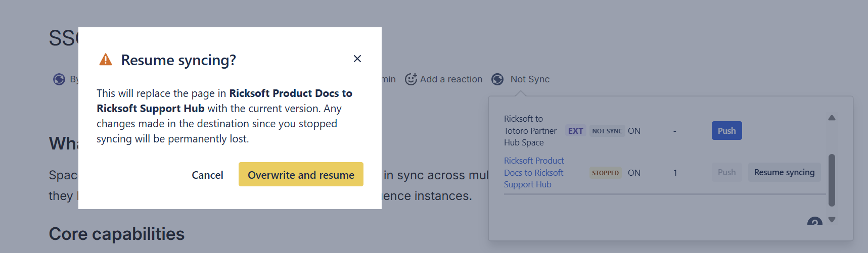The height and width of the screenshot is (253, 868).
Task: Click the Resume syncing? dialog title
Action: [x=178, y=60]
